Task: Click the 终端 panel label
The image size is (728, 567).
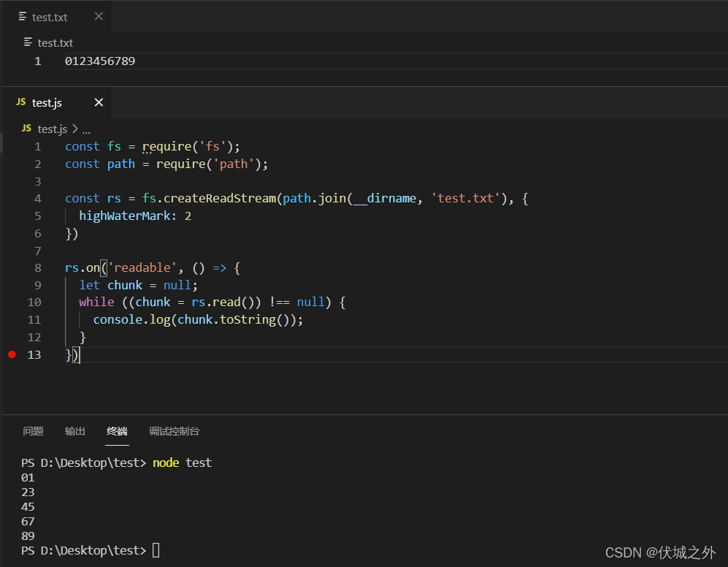Action: [117, 431]
